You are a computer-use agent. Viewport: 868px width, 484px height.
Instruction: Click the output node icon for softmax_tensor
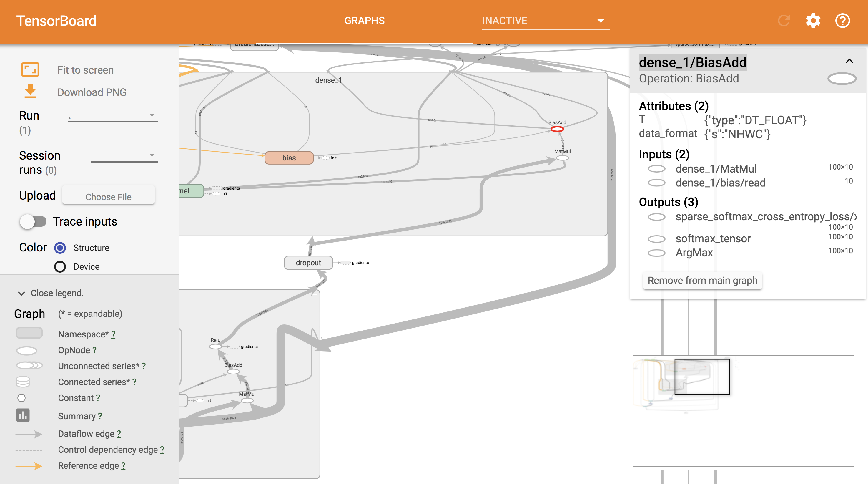656,239
